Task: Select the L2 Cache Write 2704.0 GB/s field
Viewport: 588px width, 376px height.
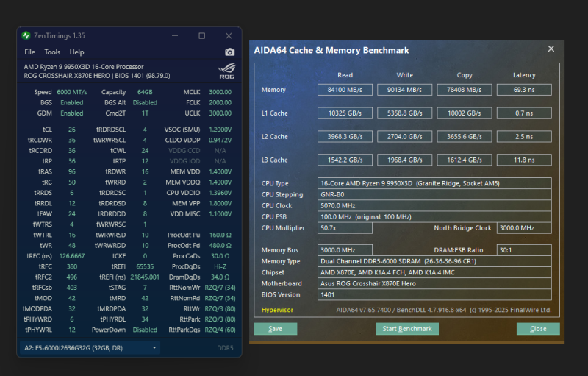Action: (404, 137)
